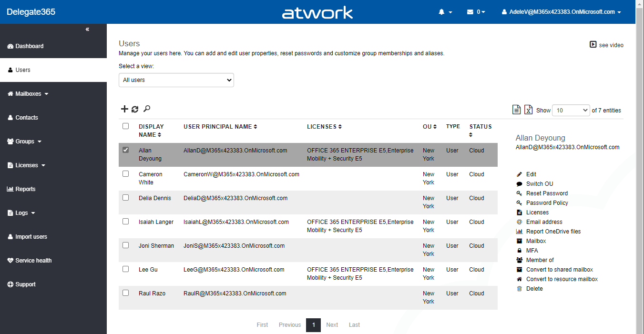
Task: Open the All users view dropdown
Action: pos(176,80)
